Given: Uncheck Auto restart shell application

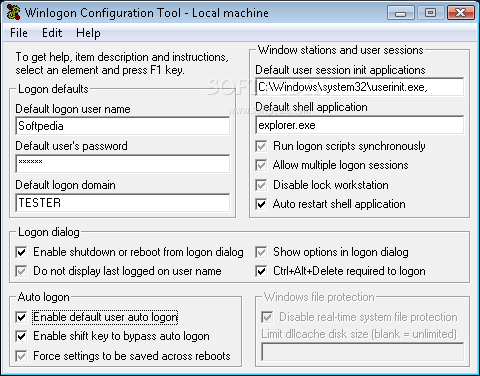Looking at the screenshot, I should coord(261,204).
